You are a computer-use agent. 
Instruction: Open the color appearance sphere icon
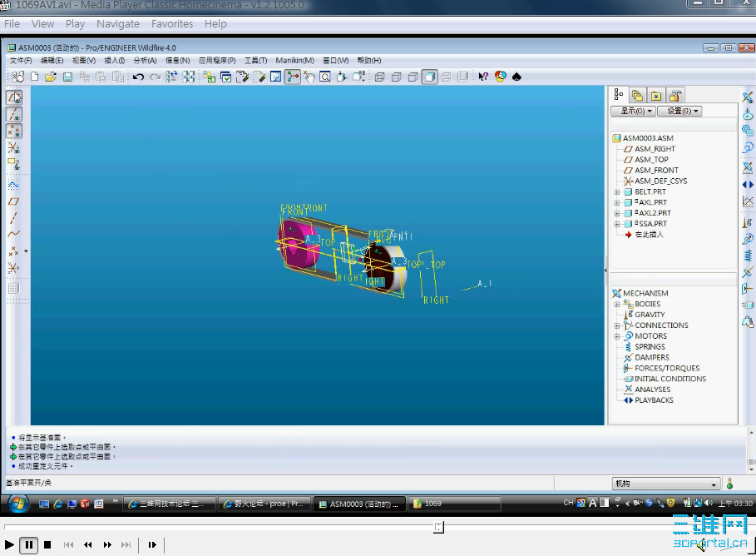click(x=500, y=77)
